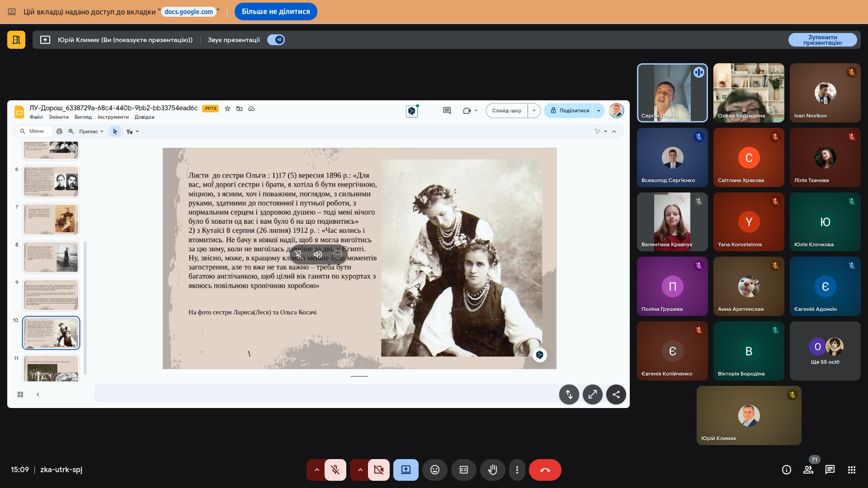868x488 pixels.
Task: Open the Слайд-шоу dropdown arrow
Action: pos(534,111)
